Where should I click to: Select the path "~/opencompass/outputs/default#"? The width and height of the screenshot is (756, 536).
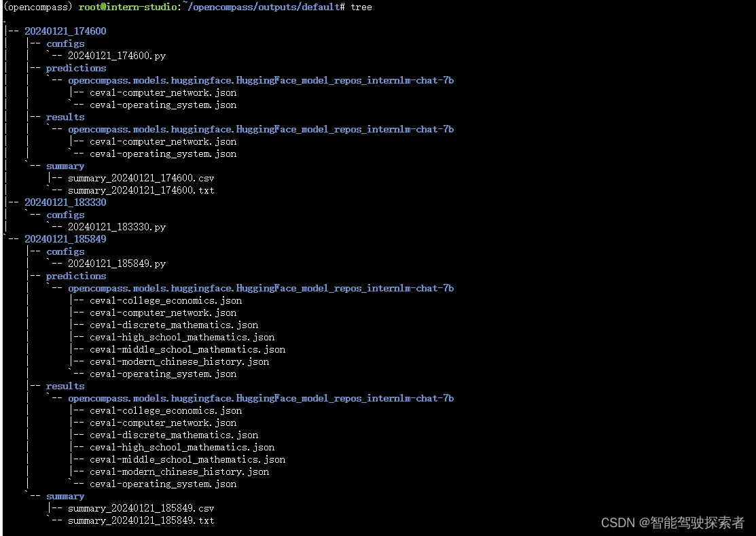tap(264, 7)
